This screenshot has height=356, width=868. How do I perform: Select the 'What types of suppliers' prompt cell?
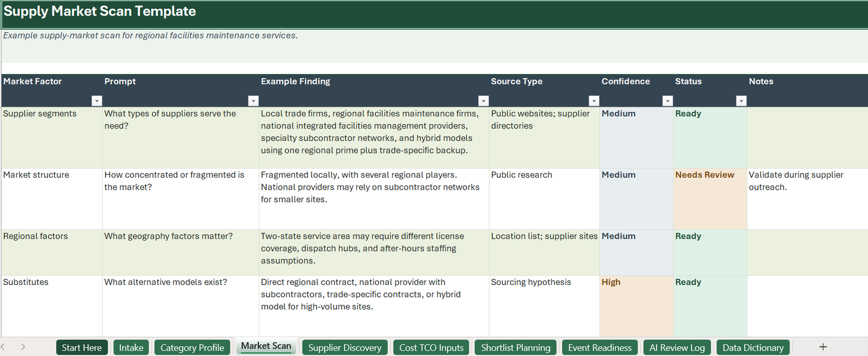pyautogui.click(x=181, y=138)
